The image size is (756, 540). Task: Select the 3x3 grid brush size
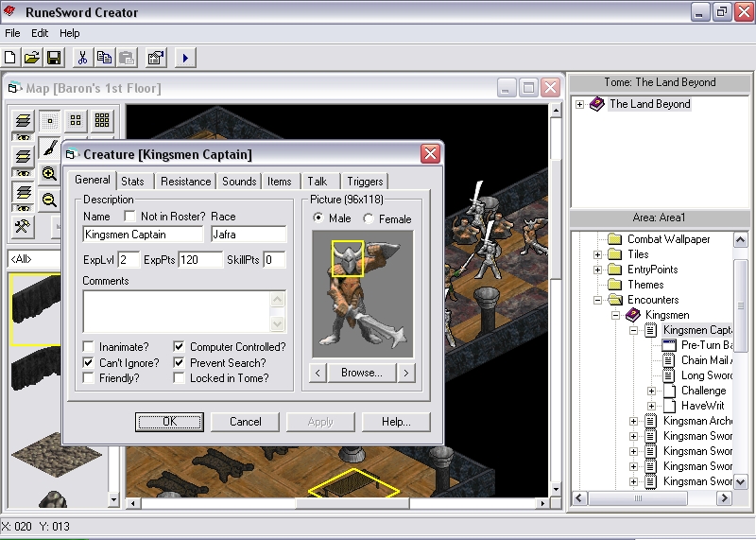(x=102, y=120)
